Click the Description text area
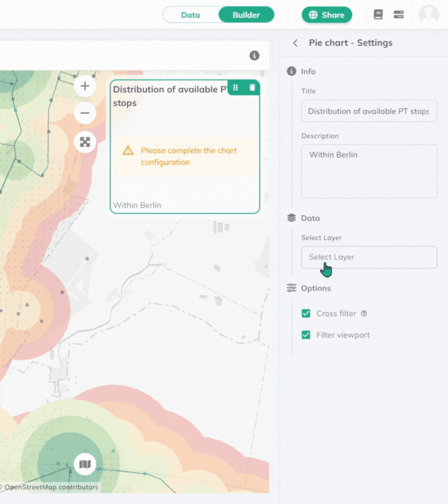The image size is (448, 504). pyautogui.click(x=369, y=171)
